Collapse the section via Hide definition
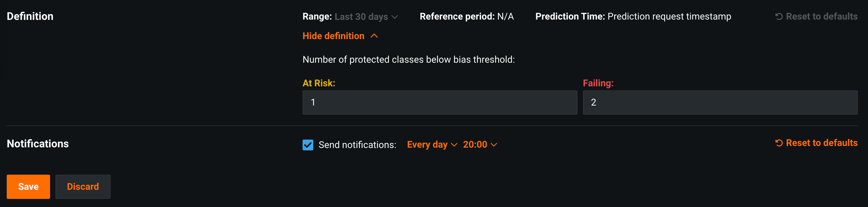 point(333,36)
